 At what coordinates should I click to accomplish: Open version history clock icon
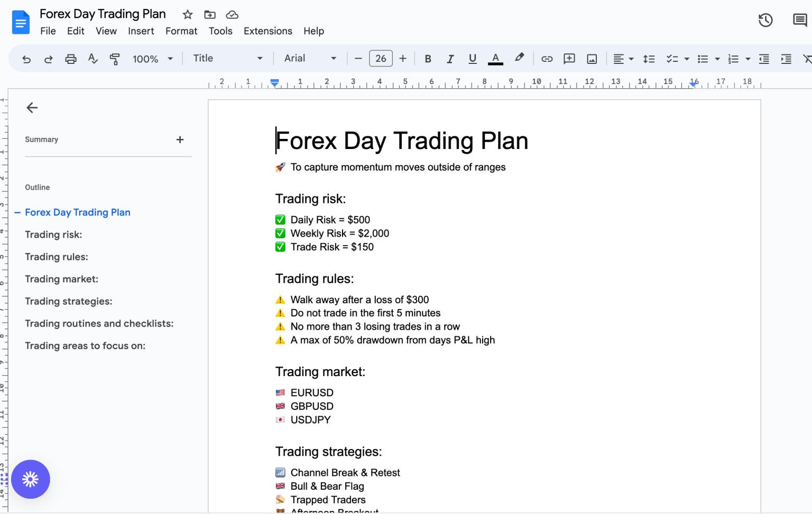(765, 21)
